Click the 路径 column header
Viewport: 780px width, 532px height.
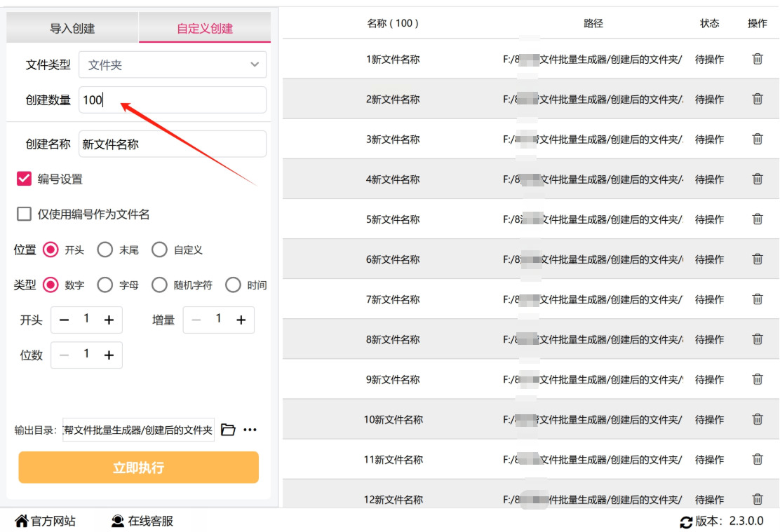tap(593, 23)
